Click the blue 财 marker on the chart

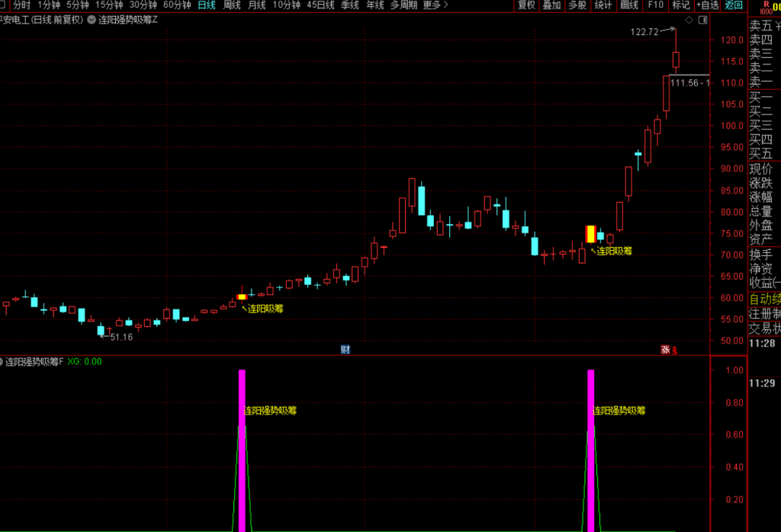(x=346, y=349)
